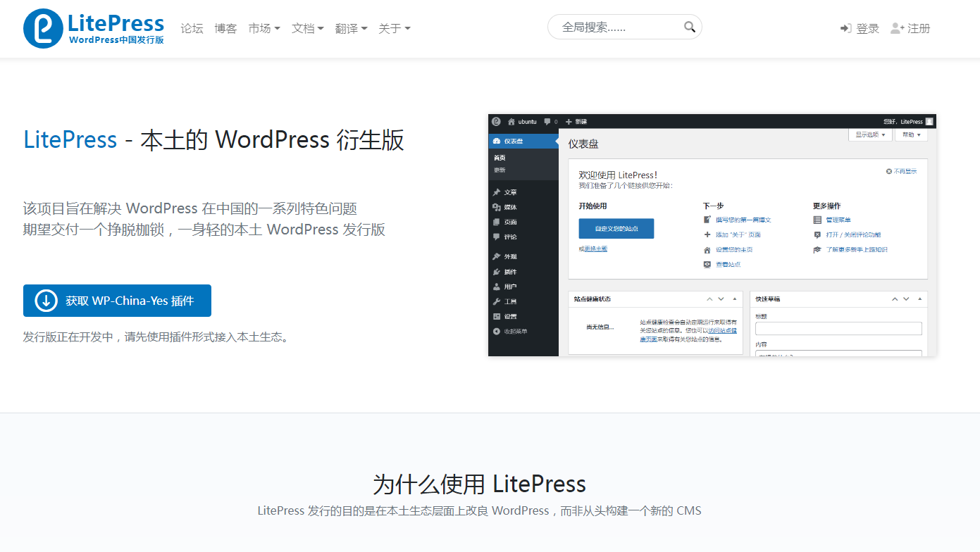Viewport: 980px width, 552px height.
Task: Click 打开 / 关闭评论功能 link
Action: coord(853,234)
